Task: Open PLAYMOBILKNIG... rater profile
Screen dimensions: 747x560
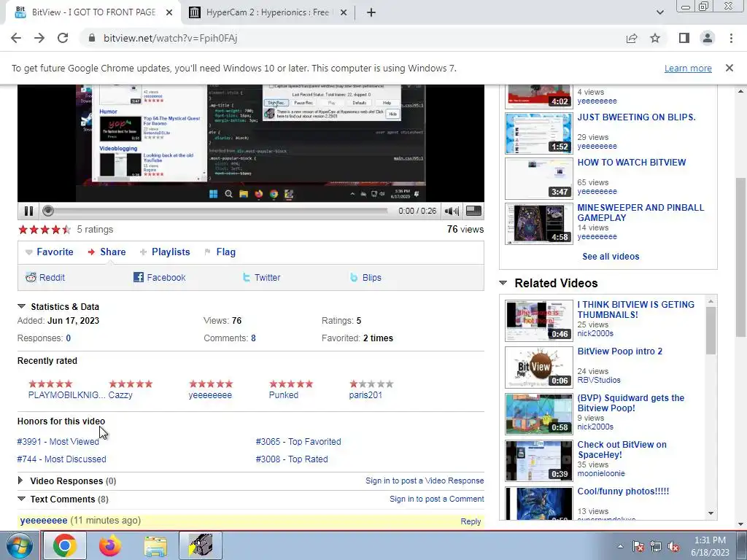Action: (x=66, y=394)
